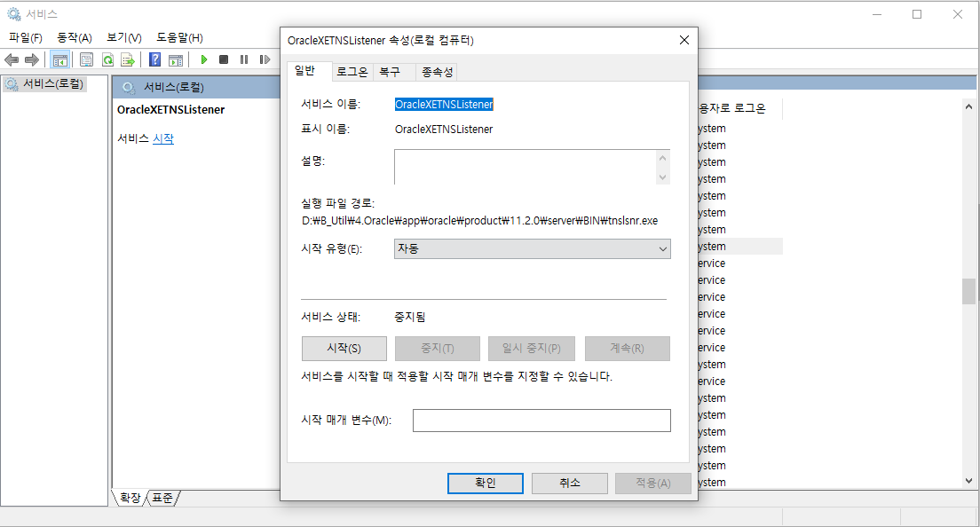Screen dimensions: 980x527
Task: Open the Help toolbar icon
Action: 155,60
